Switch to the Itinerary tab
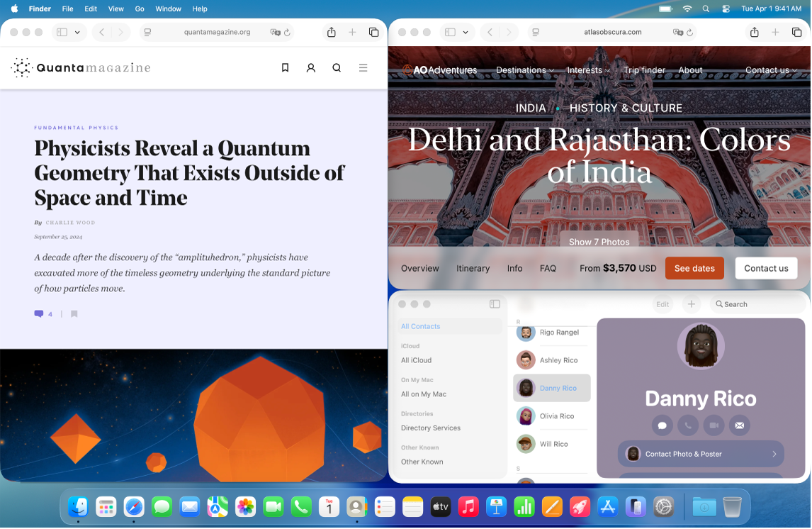The height and width of the screenshot is (529, 812). [x=473, y=268]
